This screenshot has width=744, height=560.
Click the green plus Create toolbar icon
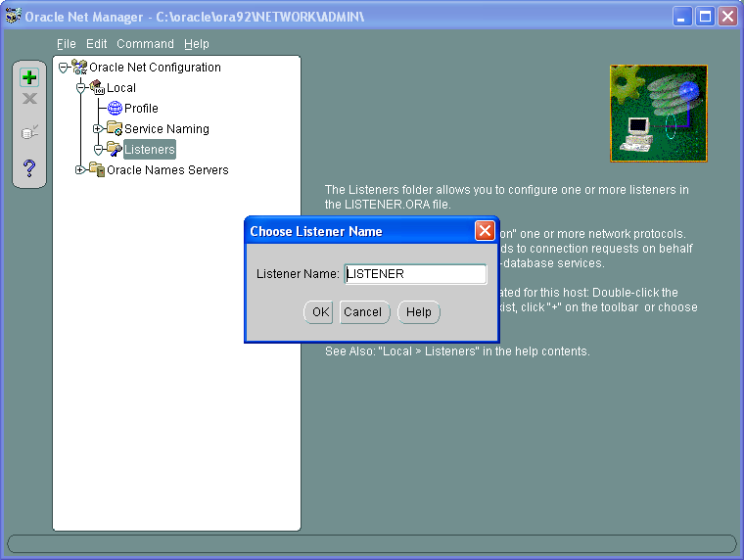tap(29, 77)
